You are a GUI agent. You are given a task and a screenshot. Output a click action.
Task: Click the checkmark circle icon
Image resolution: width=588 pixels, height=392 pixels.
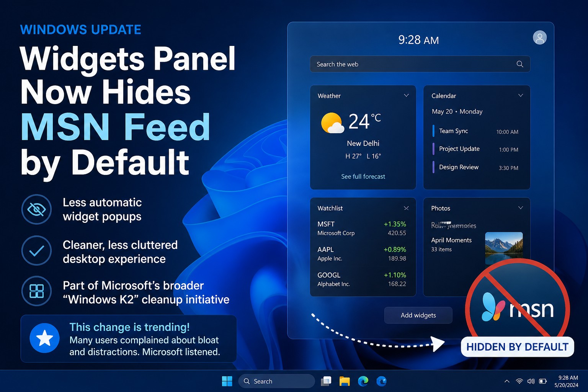[36, 251]
